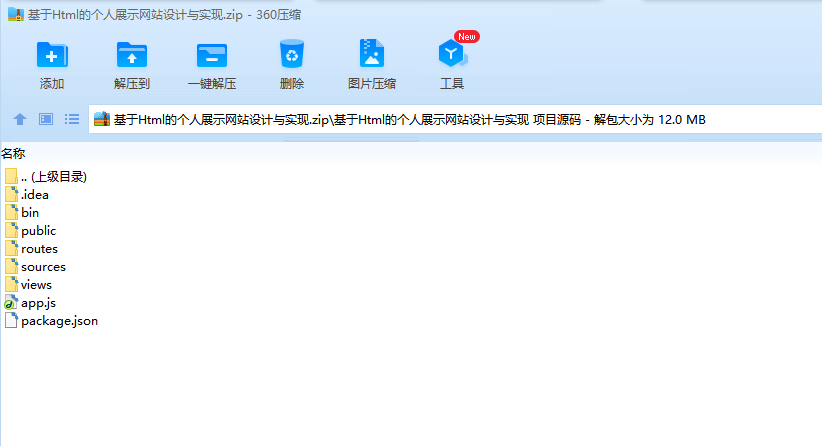The height and width of the screenshot is (446, 822).
Task: Go up one level with up arrow
Action: tap(20, 119)
